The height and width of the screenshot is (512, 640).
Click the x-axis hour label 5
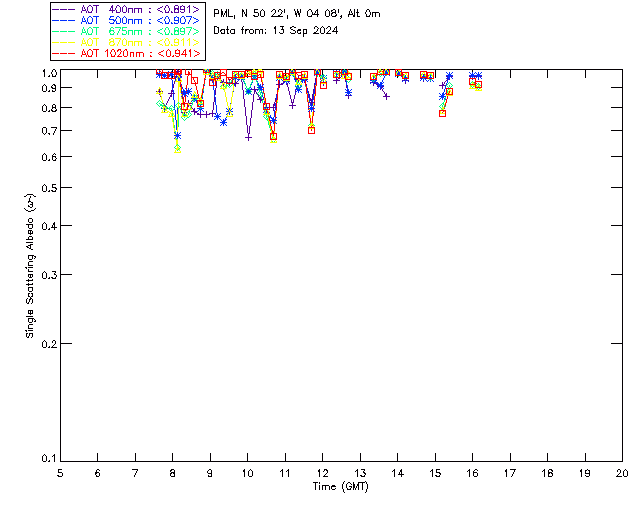coord(60,473)
